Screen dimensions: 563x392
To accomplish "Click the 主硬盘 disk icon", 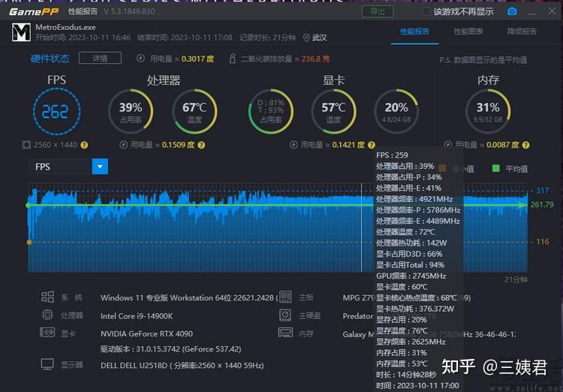I will click(x=285, y=315).
